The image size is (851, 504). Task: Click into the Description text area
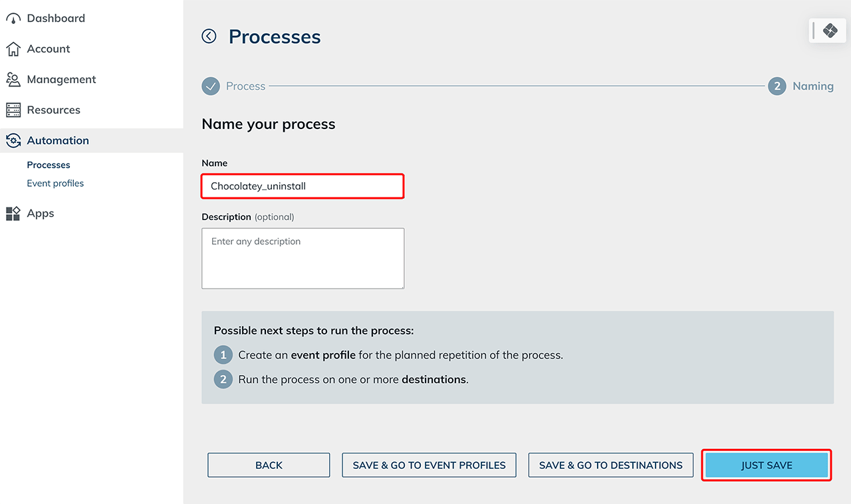click(303, 258)
